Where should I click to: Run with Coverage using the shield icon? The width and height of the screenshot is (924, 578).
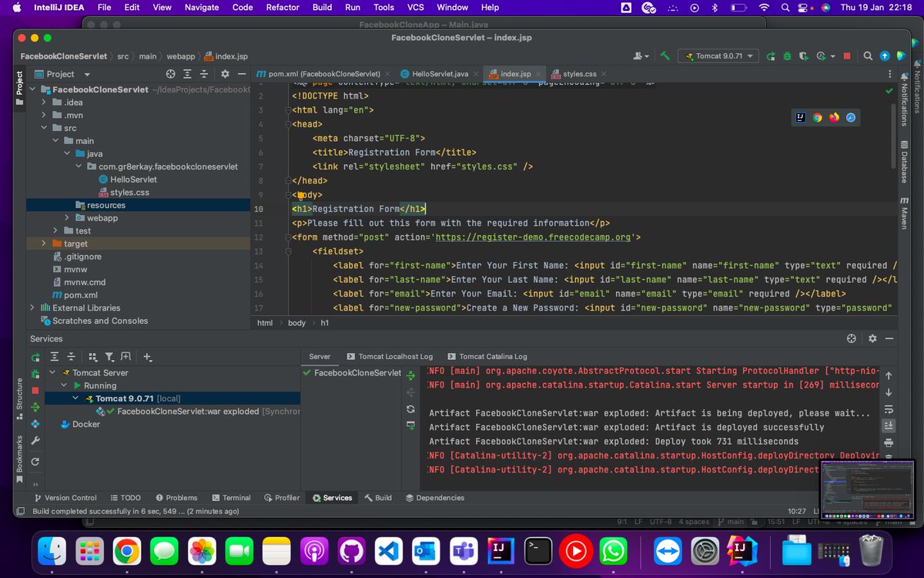(x=803, y=55)
